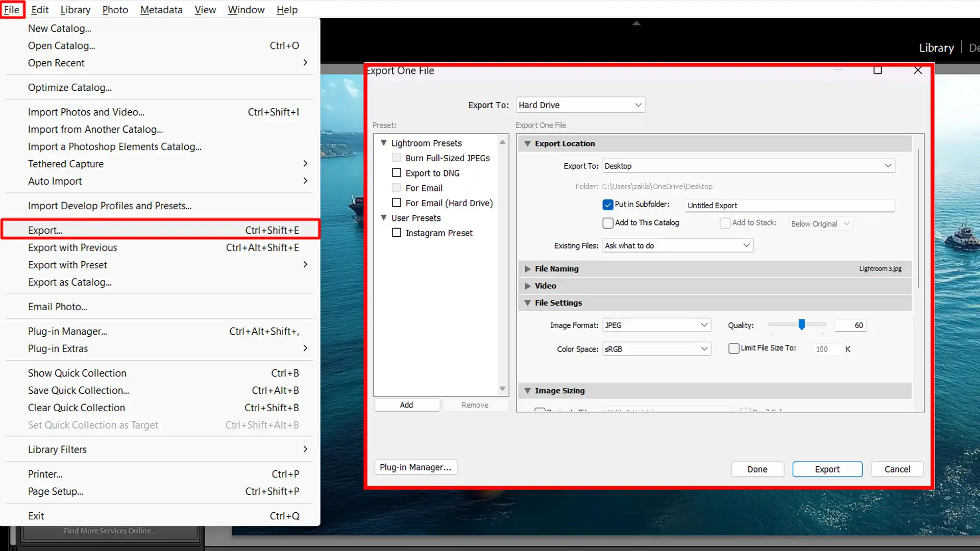980x551 pixels.
Task: Click export settings vertical scrollbar
Action: [918, 218]
